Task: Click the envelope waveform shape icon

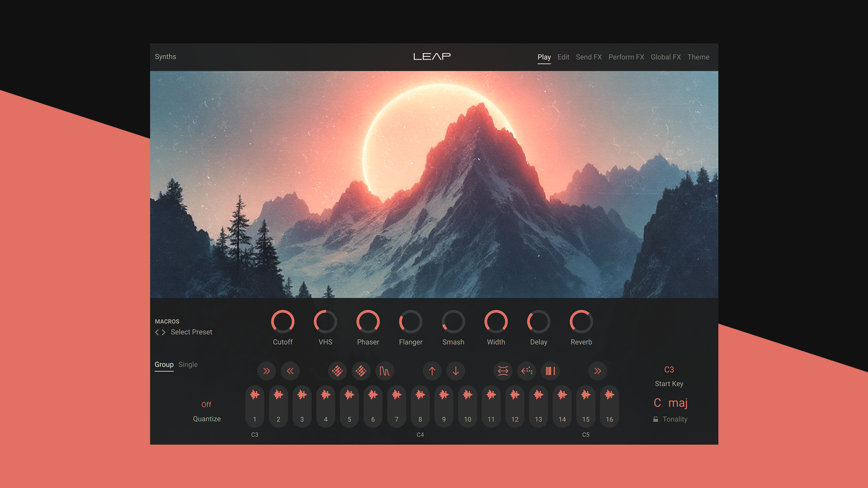Action: (x=384, y=371)
